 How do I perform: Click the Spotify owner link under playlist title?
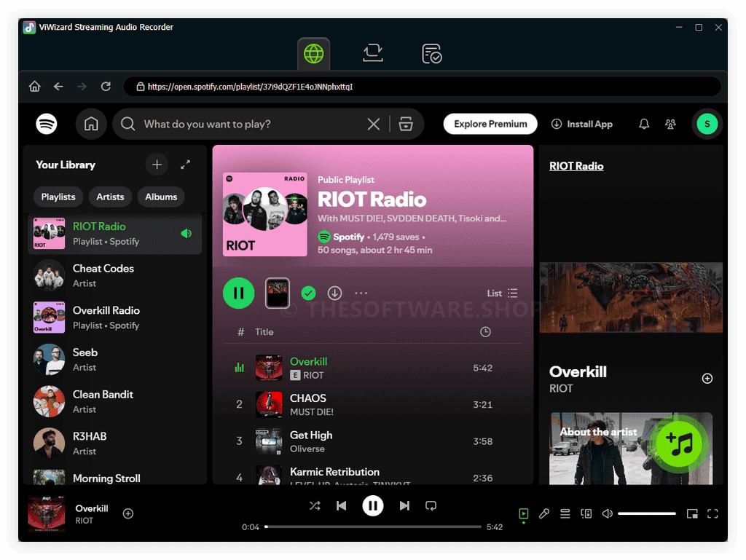tap(348, 237)
